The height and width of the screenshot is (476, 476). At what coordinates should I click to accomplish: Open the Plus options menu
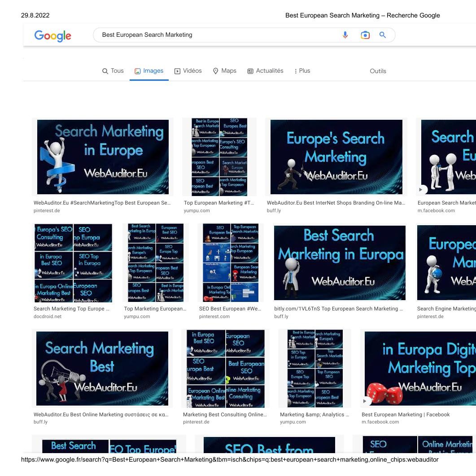[x=302, y=70]
